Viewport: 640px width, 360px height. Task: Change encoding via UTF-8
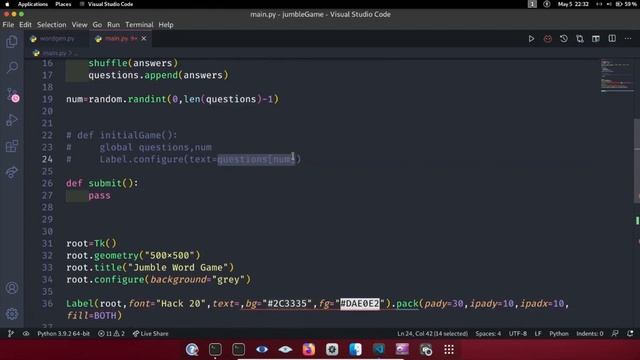point(518,333)
